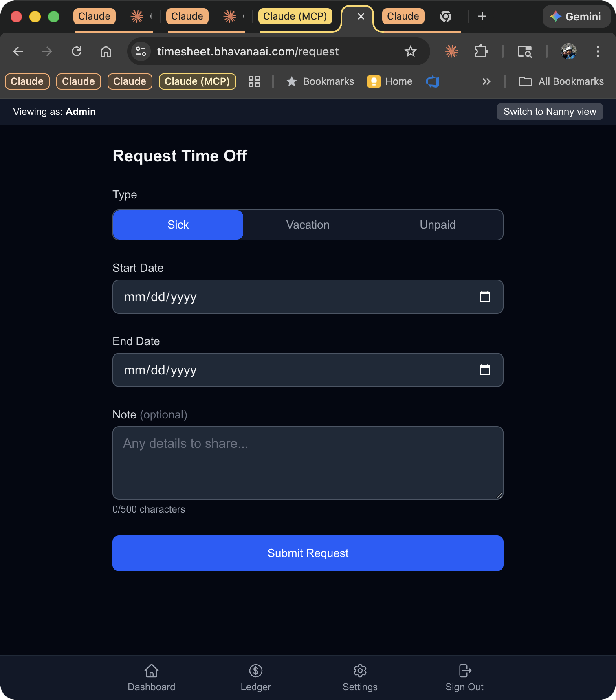
Task: Switch to the last Claude tab group
Action: pyautogui.click(x=403, y=16)
